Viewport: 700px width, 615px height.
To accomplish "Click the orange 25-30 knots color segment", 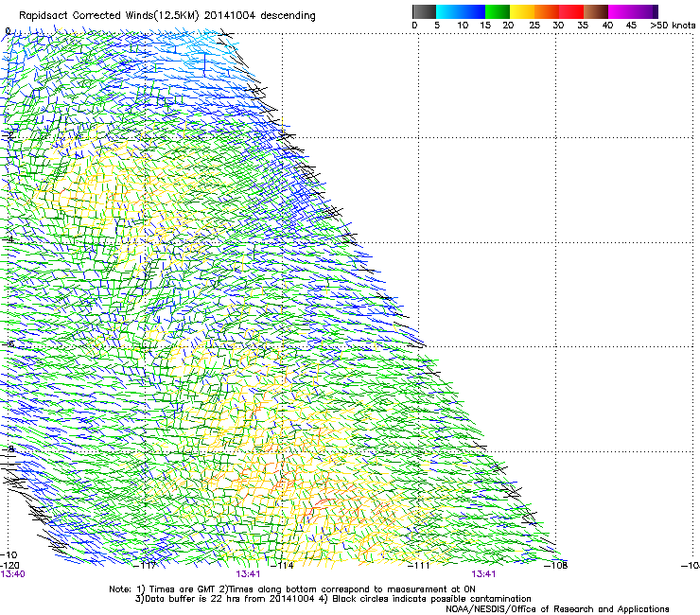I will click(547, 11).
